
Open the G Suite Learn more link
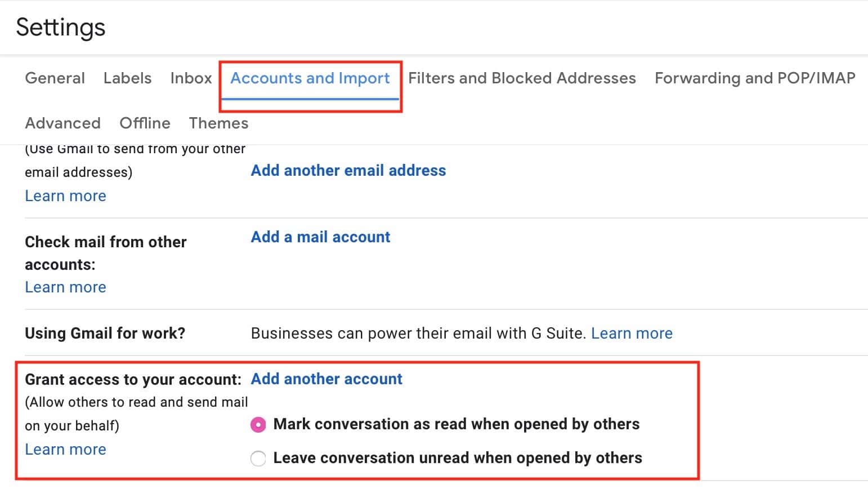click(x=632, y=333)
